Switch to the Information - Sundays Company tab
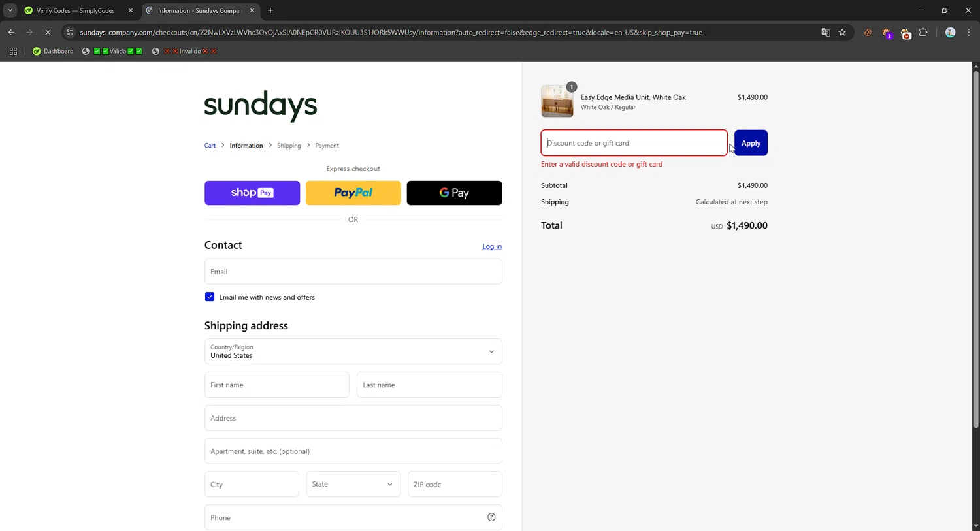The width and height of the screenshot is (980, 531). pyautogui.click(x=199, y=10)
